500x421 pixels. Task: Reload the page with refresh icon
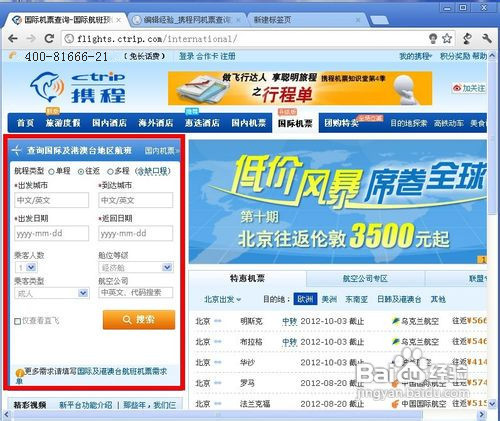49,39
